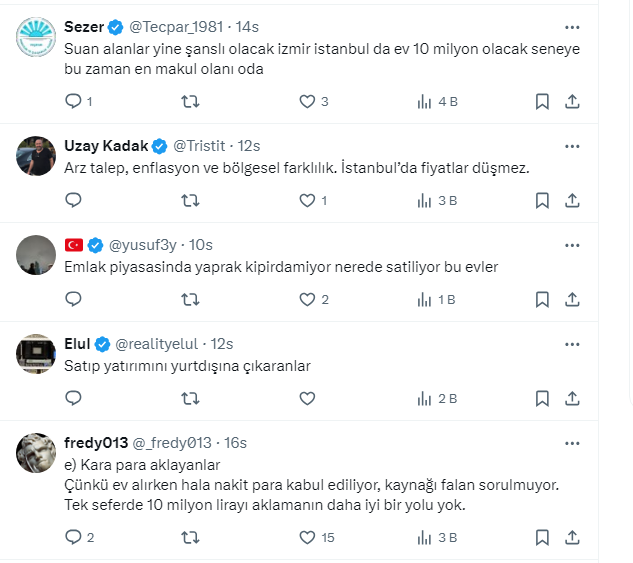Bookmark Uzay Kadak's tweet
The image size is (633, 563).
coord(541,200)
